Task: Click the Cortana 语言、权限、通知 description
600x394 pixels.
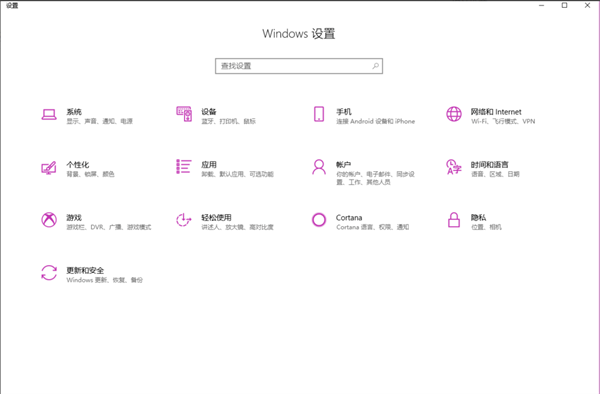Action: [372, 227]
